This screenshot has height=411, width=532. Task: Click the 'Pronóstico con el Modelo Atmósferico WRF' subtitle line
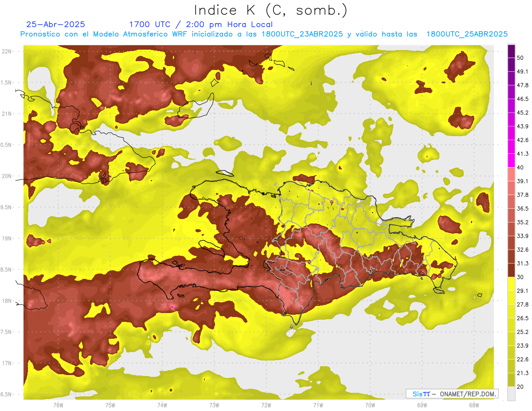tap(264, 34)
